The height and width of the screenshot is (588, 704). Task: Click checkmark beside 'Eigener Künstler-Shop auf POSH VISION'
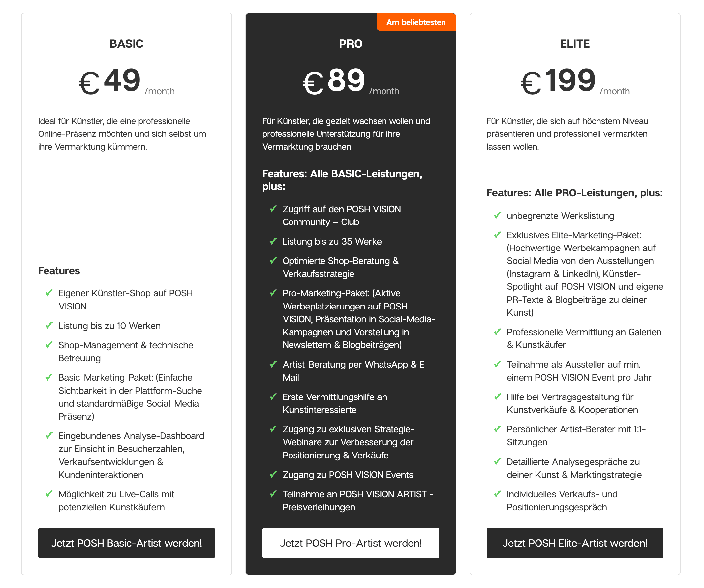coord(49,293)
